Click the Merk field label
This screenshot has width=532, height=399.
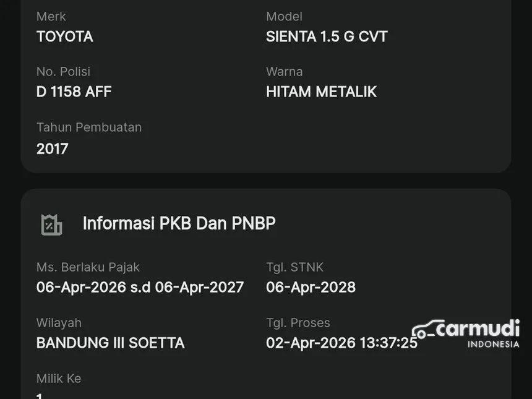(51, 17)
